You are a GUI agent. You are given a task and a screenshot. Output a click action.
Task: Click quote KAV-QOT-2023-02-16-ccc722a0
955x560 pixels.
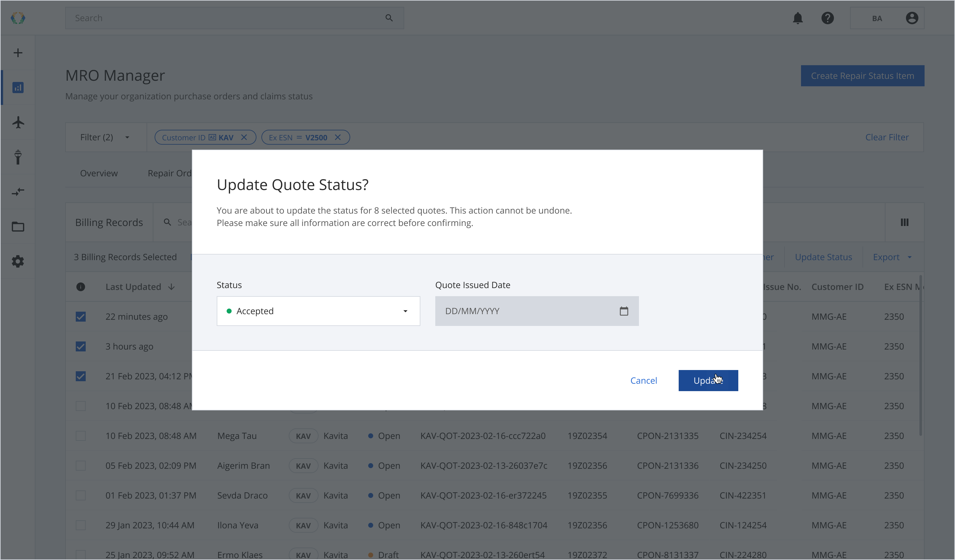coord(482,436)
